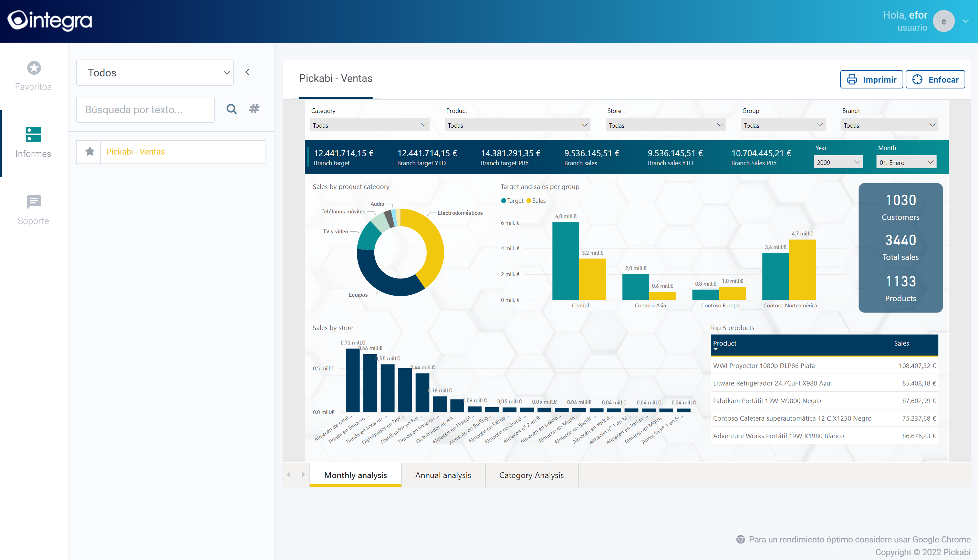
Task: Click the 1133 Products value
Action: 901,282
